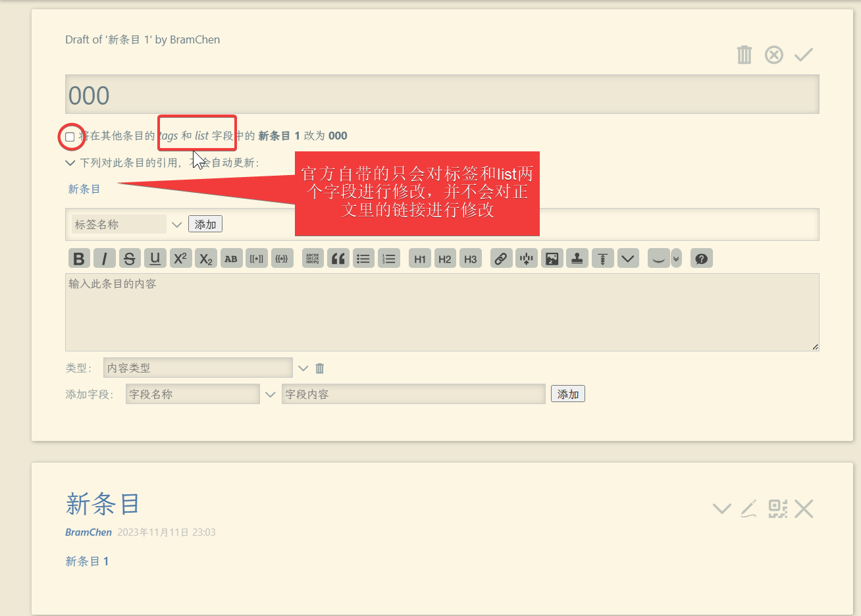Click the 添加 button to add field
This screenshot has height=616, width=861.
568,394
